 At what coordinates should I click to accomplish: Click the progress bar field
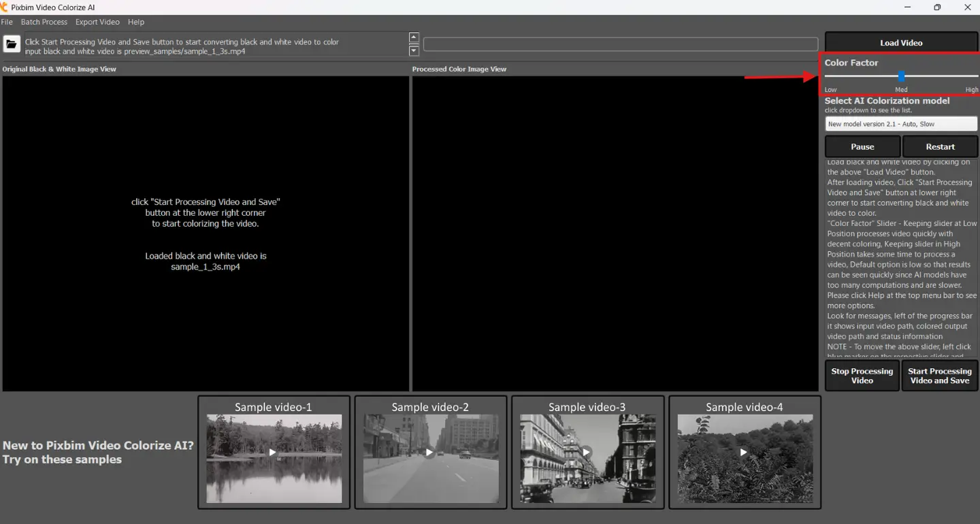621,44
